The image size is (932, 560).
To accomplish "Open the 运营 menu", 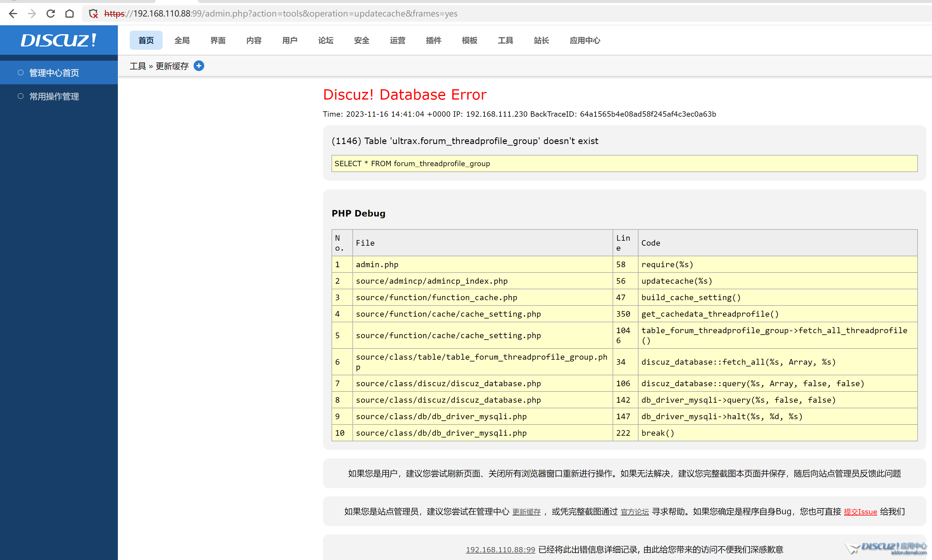I will (x=397, y=40).
